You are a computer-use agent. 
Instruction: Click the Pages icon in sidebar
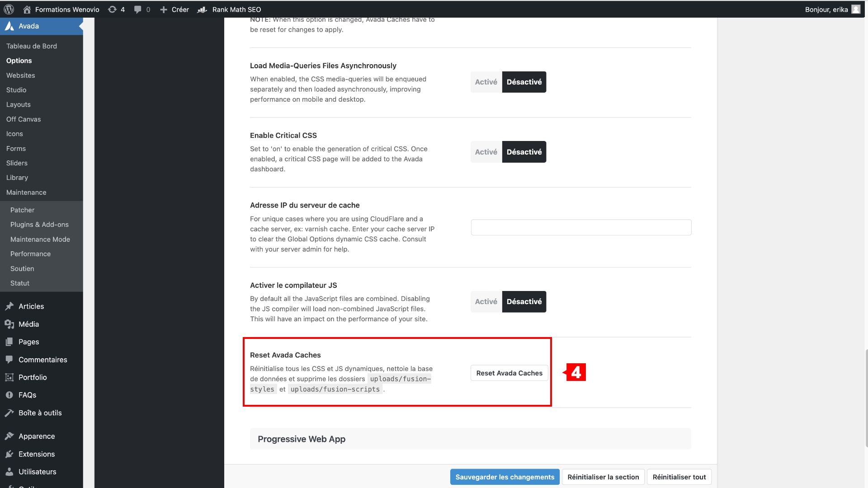9,342
